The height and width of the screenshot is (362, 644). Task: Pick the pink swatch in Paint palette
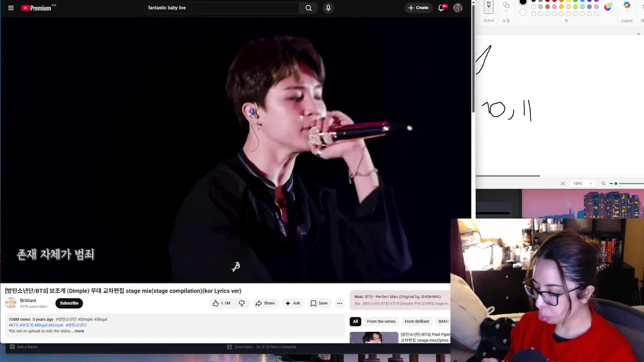pyautogui.click(x=554, y=7)
